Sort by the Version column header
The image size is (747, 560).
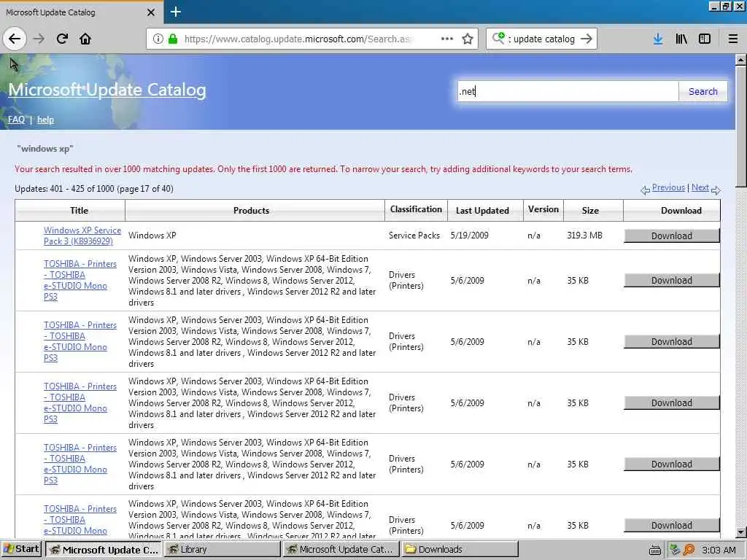click(x=543, y=209)
